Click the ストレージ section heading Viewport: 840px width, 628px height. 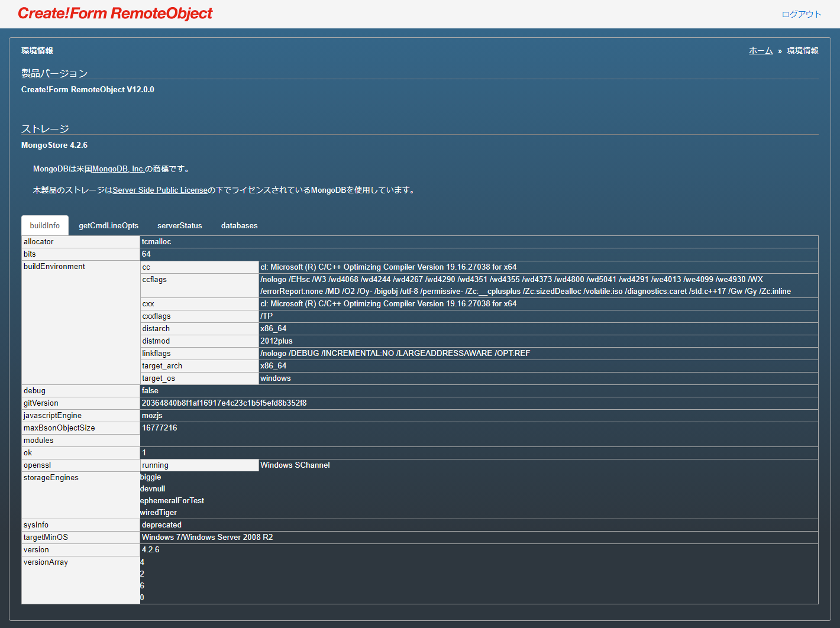[45, 129]
